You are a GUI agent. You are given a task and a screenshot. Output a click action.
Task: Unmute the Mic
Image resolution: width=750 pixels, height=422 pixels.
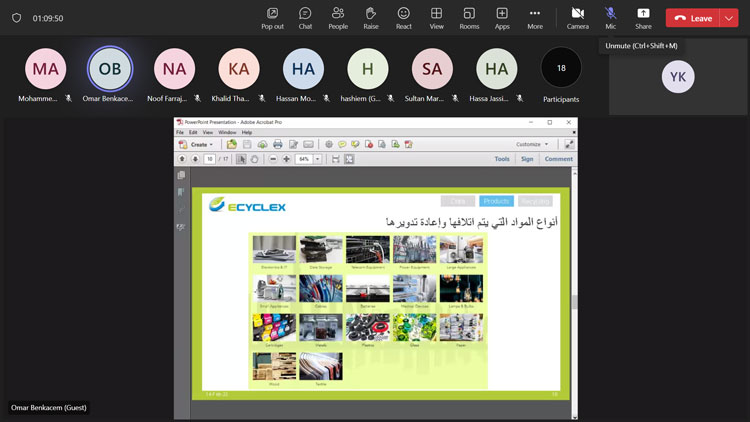[610, 17]
